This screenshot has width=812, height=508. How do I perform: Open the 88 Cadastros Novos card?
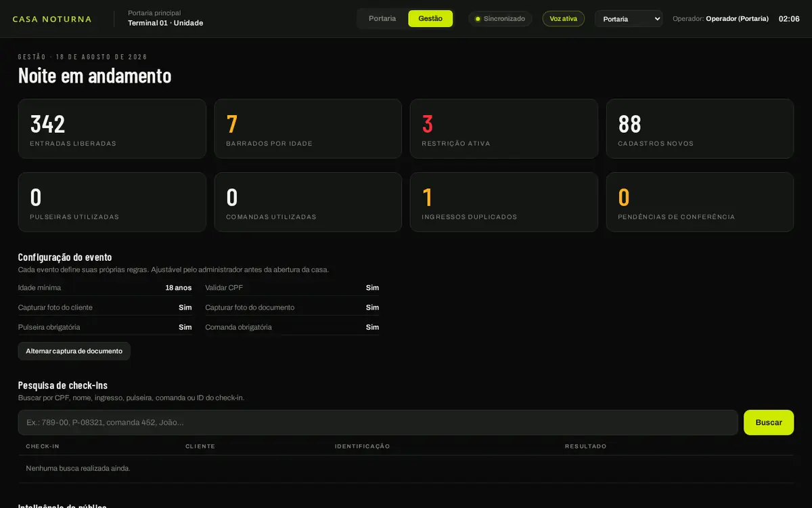coord(700,129)
